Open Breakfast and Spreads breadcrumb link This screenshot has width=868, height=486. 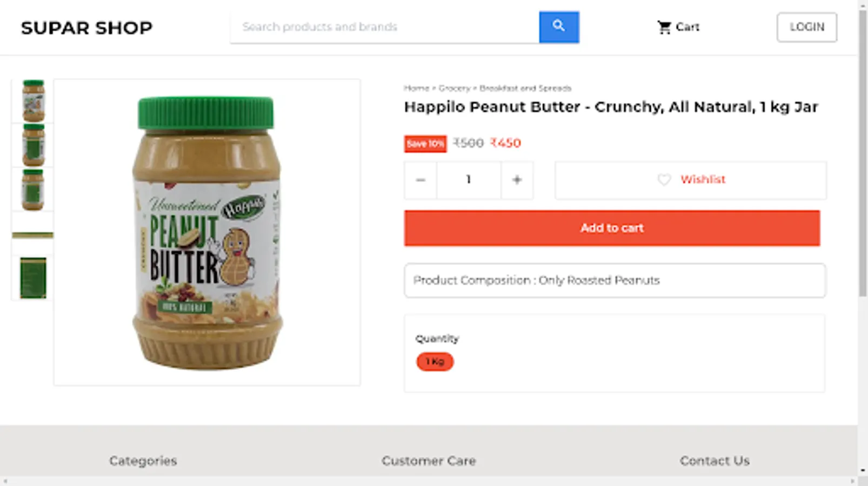tap(525, 88)
